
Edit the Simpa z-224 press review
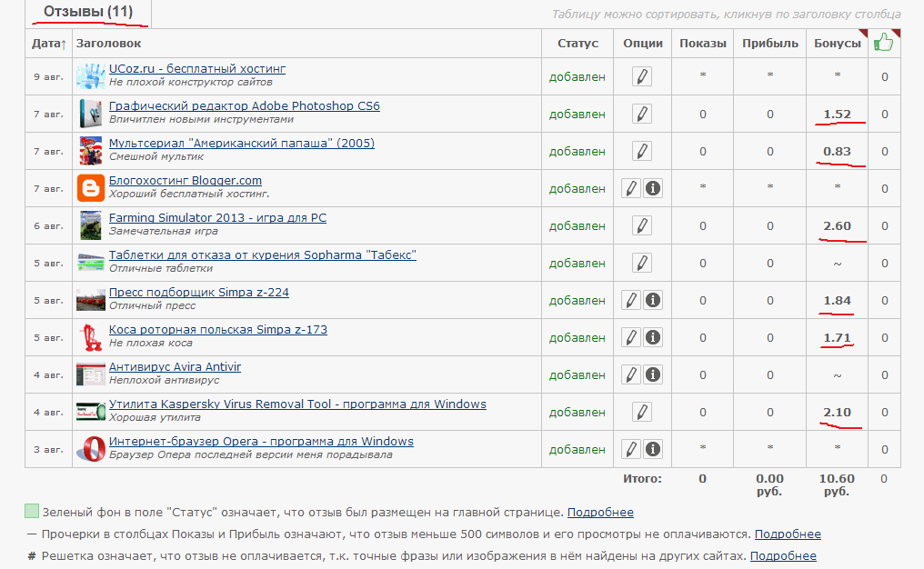click(x=631, y=300)
